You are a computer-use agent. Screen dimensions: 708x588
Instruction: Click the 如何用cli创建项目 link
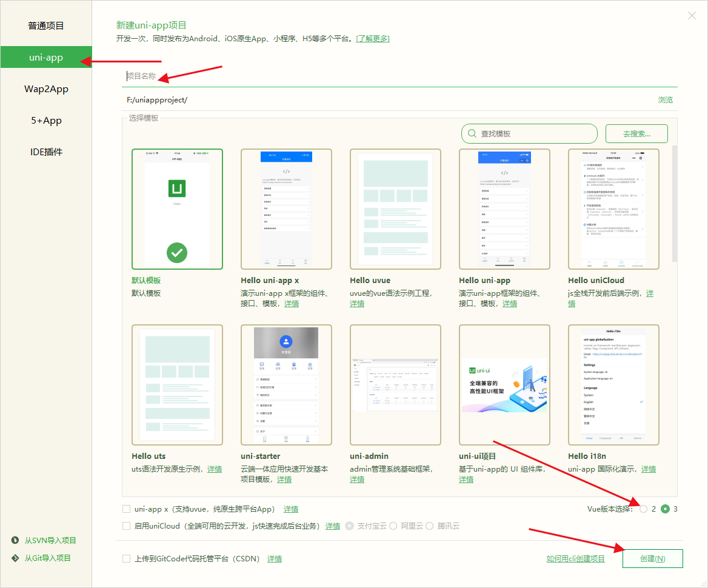click(576, 559)
